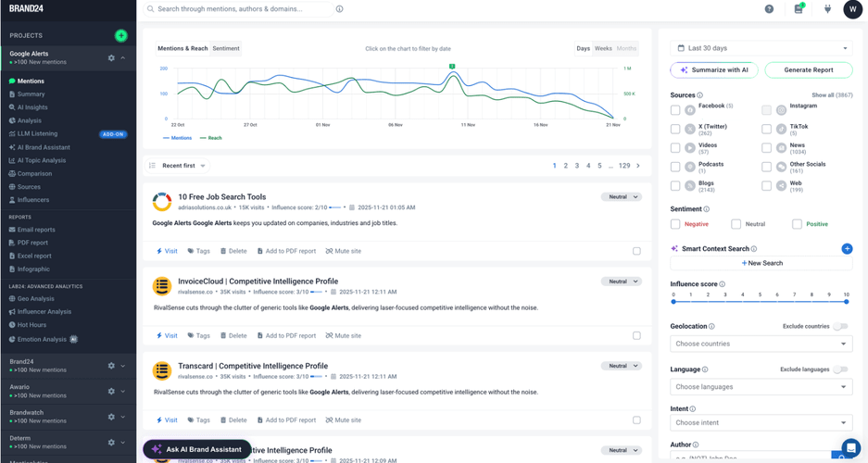Image resolution: width=868 pixels, height=463 pixels.
Task: Click influence score slider right handle
Action: [x=847, y=302]
